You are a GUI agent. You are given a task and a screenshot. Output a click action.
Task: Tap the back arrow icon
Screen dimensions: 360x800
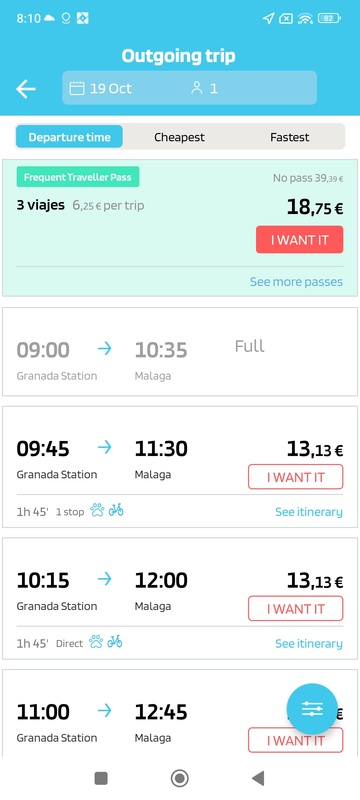[25, 89]
